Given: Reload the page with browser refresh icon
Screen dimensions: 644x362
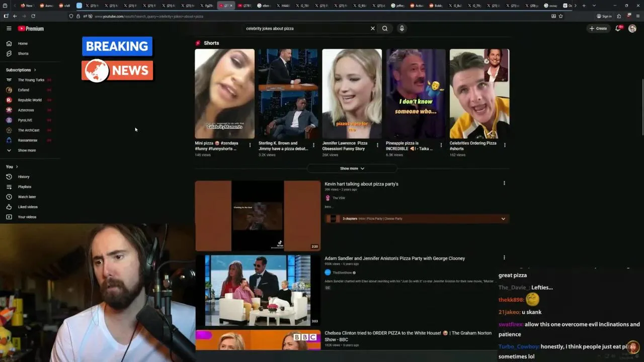Looking at the screenshot, I should [x=33, y=16].
